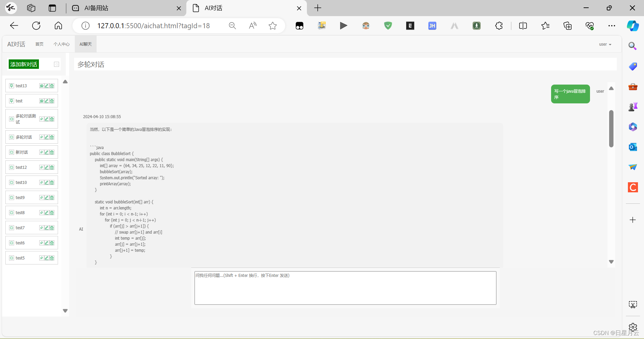Pin the 多轮对话测试 conversation
644x339 pixels.
tap(42, 119)
